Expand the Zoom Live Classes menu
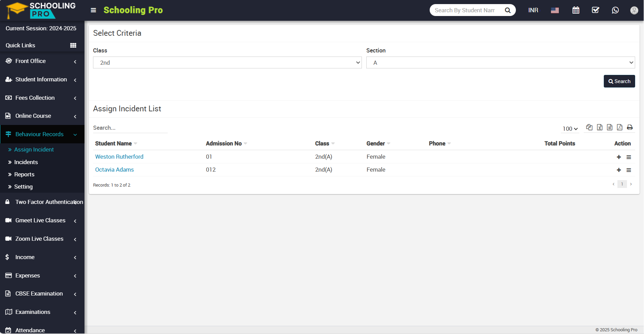 (42, 239)
